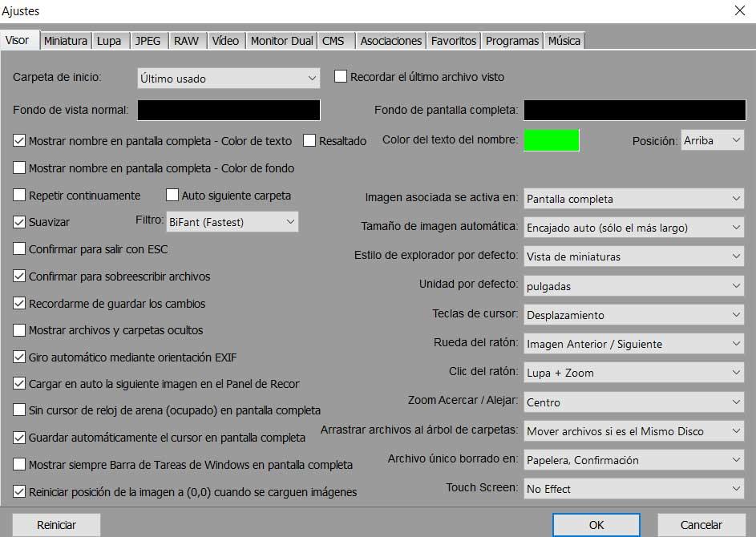
Task: Disable 'Giro automático mediante orientación EXIF'
Action: 20,357
